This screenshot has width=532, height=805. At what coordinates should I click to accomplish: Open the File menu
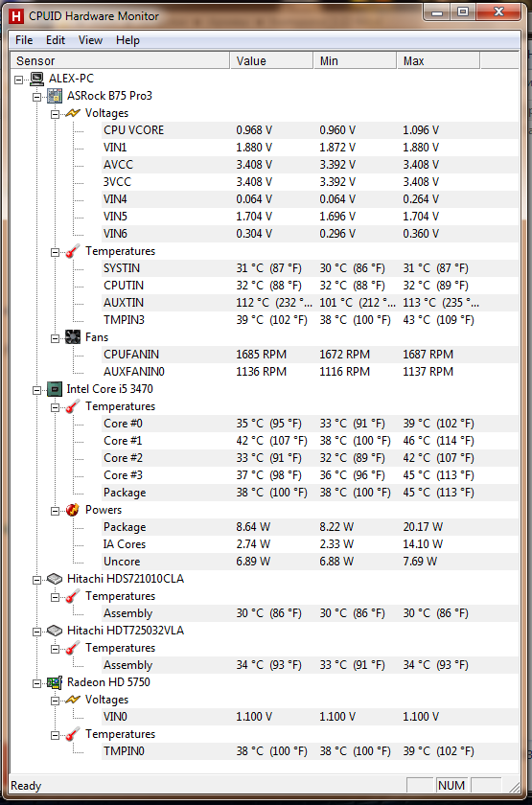pos(24,40)
